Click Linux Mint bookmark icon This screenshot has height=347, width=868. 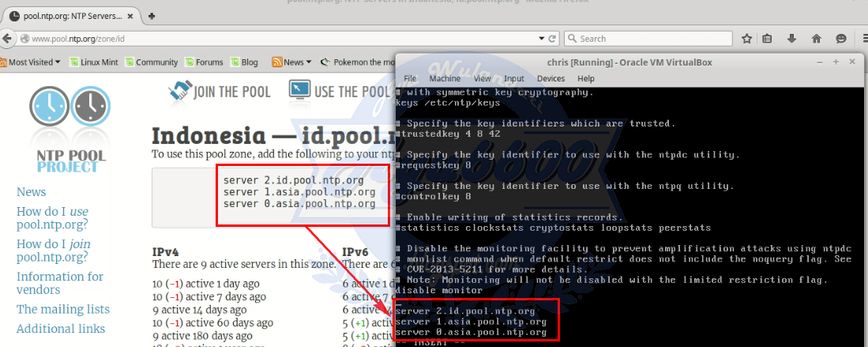coord(73,62)
